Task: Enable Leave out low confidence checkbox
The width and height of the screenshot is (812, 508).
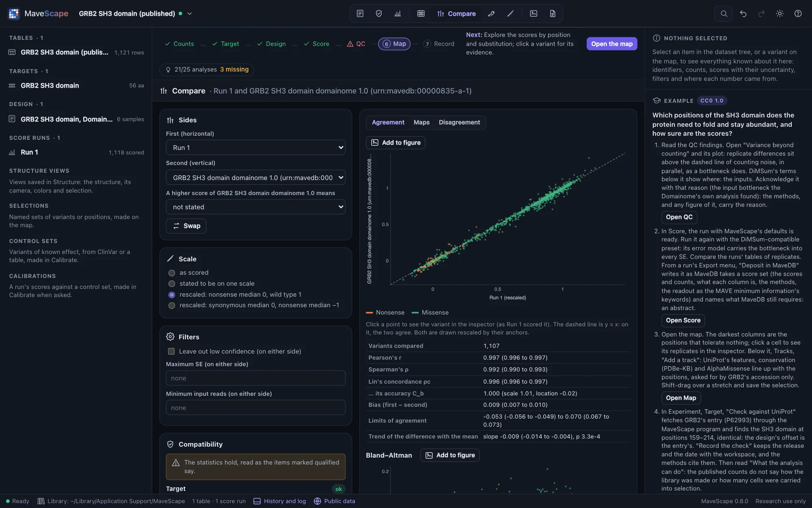Action: pos(171,351)
